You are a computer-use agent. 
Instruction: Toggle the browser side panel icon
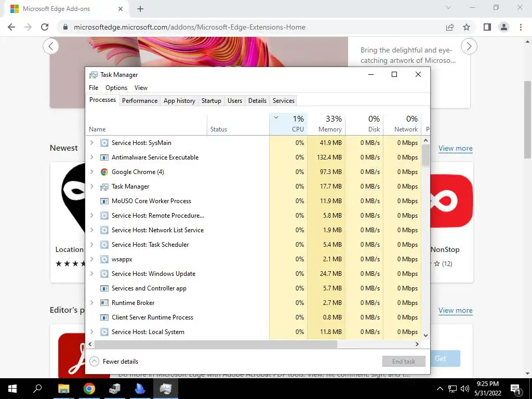tap(487, 27)
